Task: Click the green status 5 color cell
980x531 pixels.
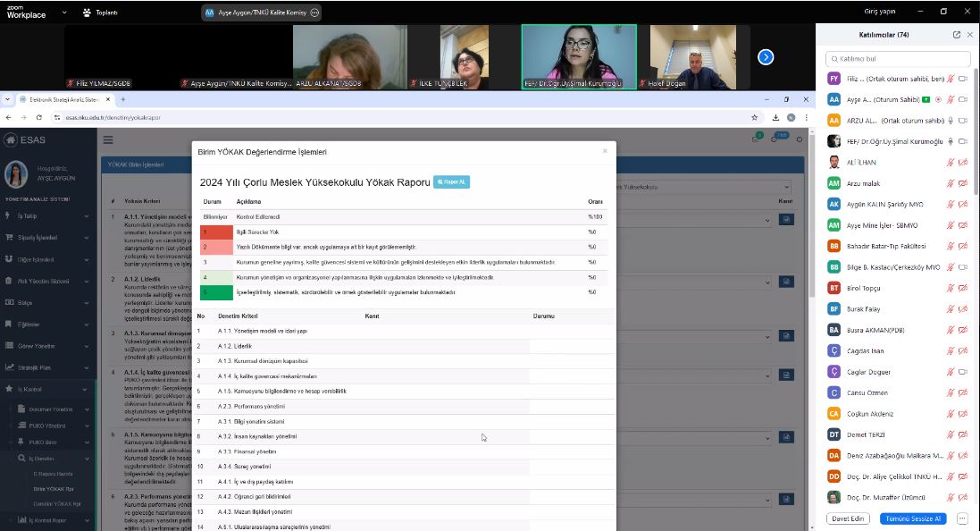Action: [x=216, y=292]
